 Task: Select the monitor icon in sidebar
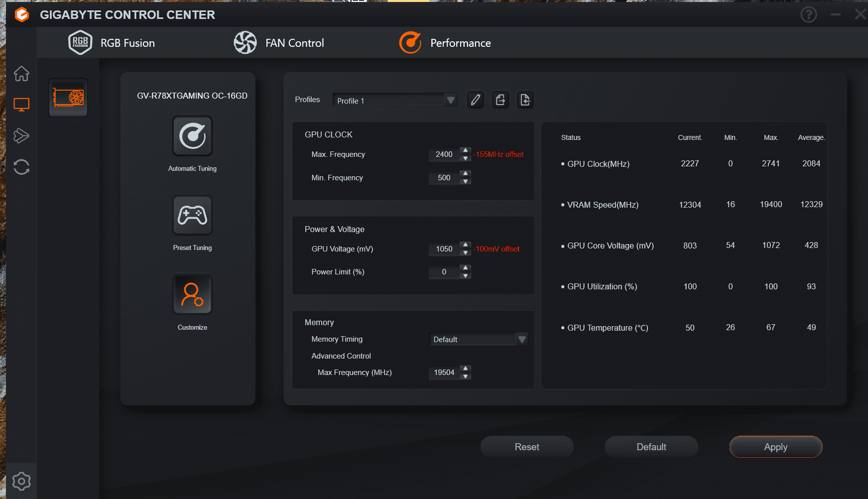[x=21, y=105]
